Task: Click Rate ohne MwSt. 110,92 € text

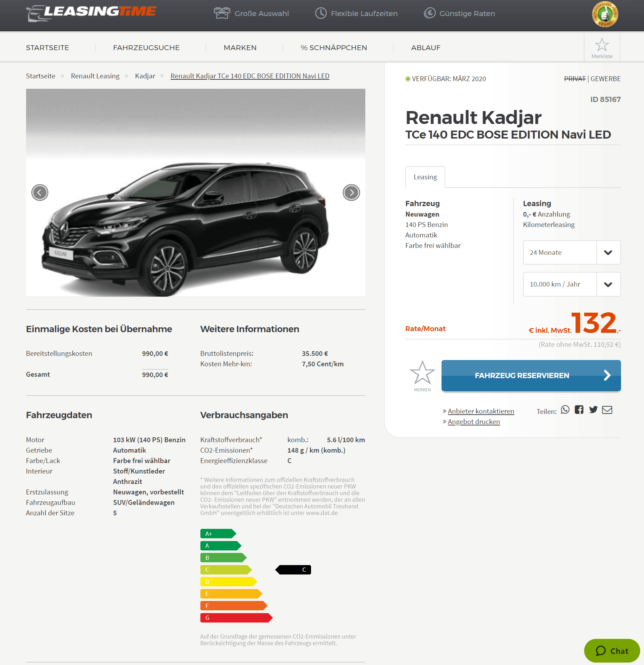Action: 580,344
